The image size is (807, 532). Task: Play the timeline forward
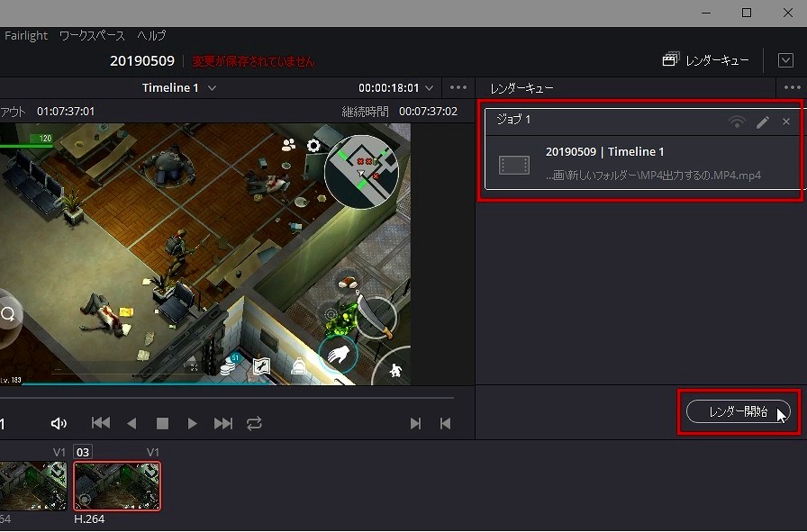click(x=192, y=423)
